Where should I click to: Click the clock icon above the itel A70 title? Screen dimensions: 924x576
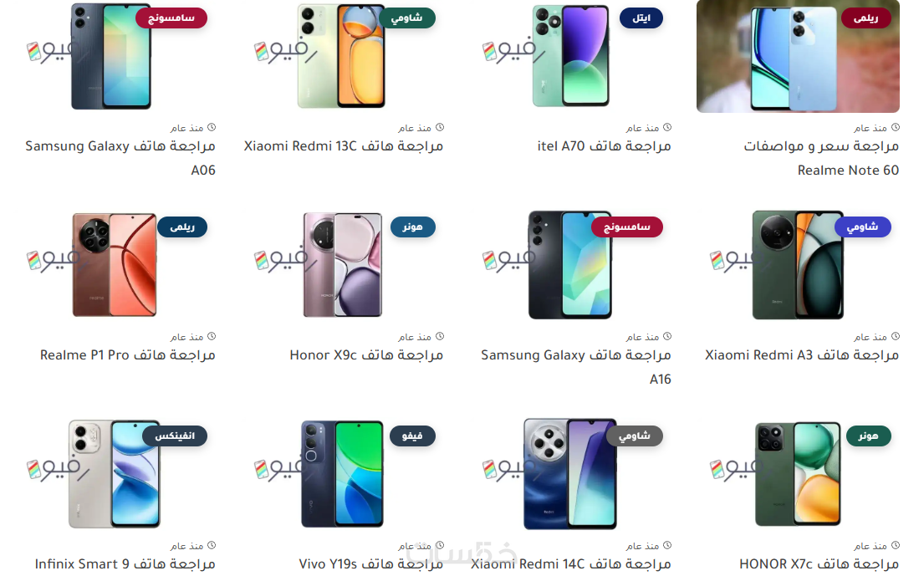(667, 127)
